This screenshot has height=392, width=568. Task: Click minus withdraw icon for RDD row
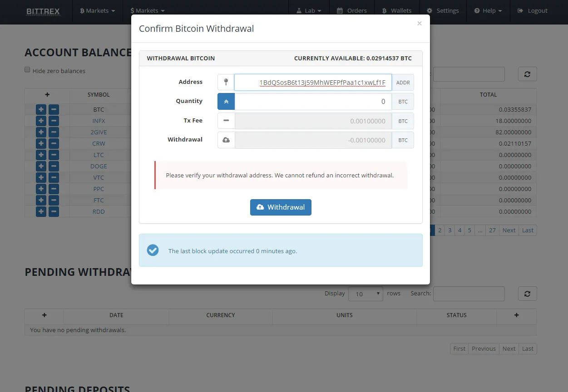(x=54, y=211)
